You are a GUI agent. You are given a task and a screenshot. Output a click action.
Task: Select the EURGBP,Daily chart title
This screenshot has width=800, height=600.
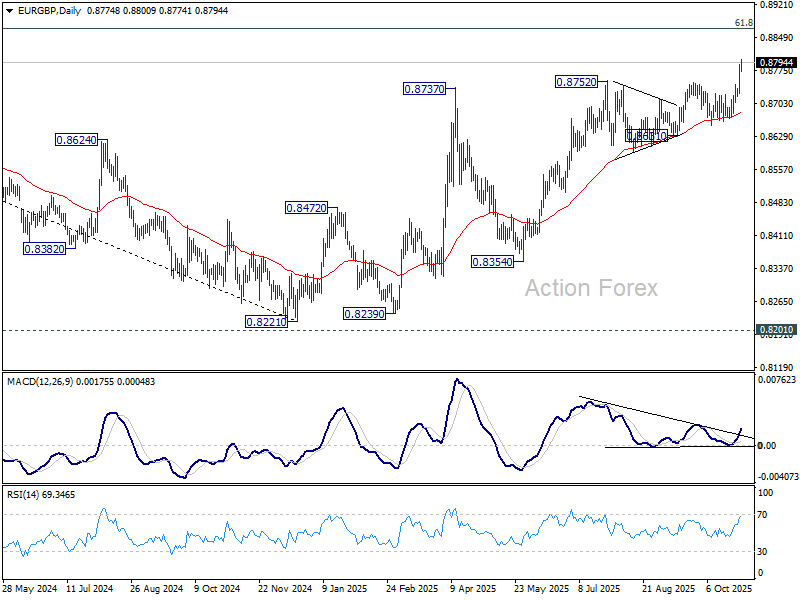tap(49, 11)
